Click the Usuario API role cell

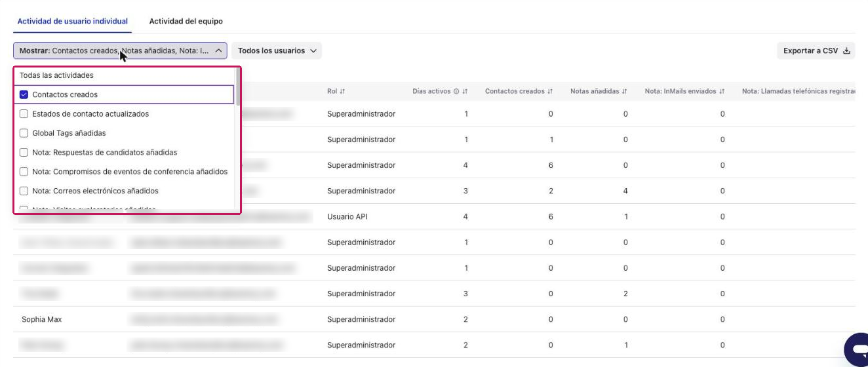(x=347, y=216)
